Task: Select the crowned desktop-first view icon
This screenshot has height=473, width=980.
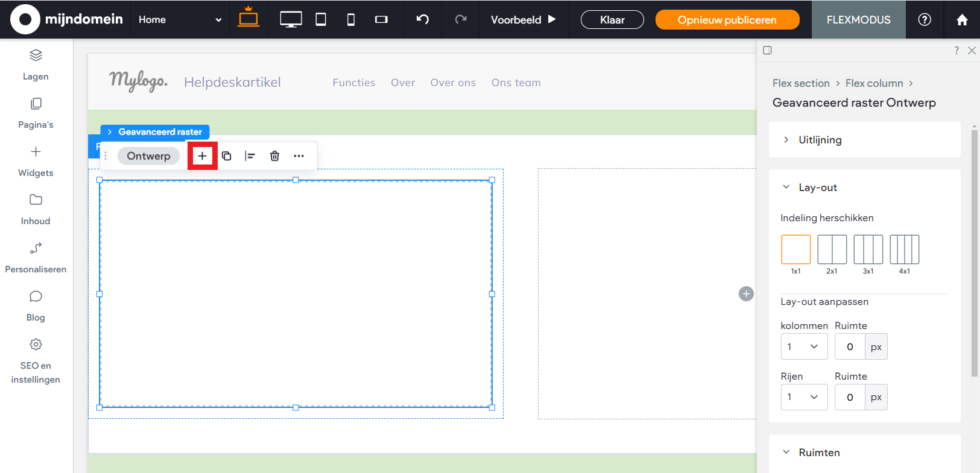Action: pos(248,17)
